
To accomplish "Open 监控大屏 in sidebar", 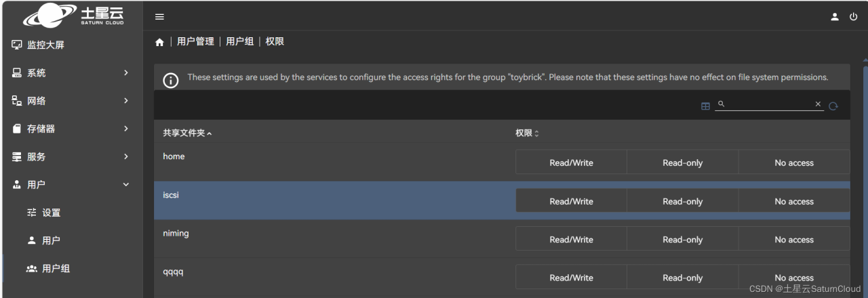I will (x=45, y=45).
